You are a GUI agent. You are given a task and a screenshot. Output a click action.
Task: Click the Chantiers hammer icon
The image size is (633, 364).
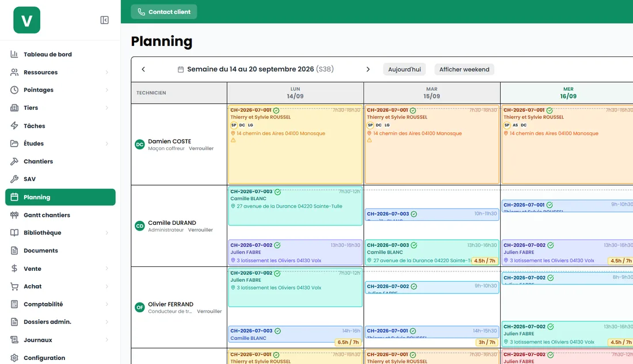coord(14,162)
